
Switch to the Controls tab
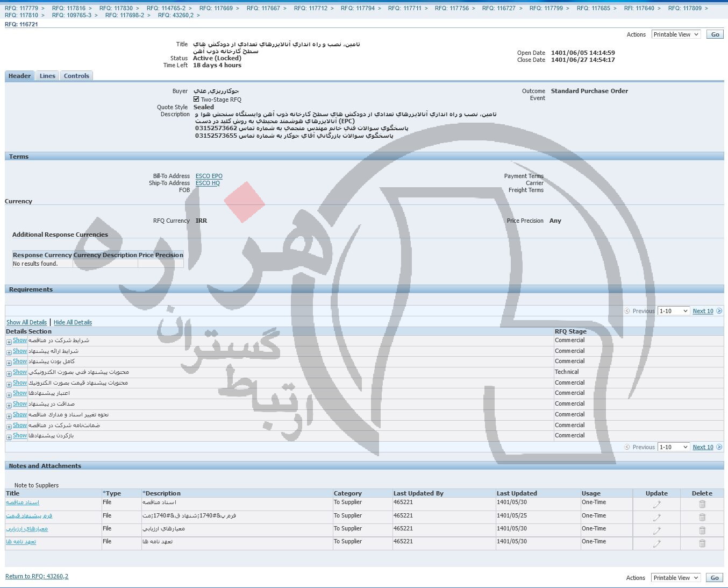pyautogui.click(x=76, y=76)
